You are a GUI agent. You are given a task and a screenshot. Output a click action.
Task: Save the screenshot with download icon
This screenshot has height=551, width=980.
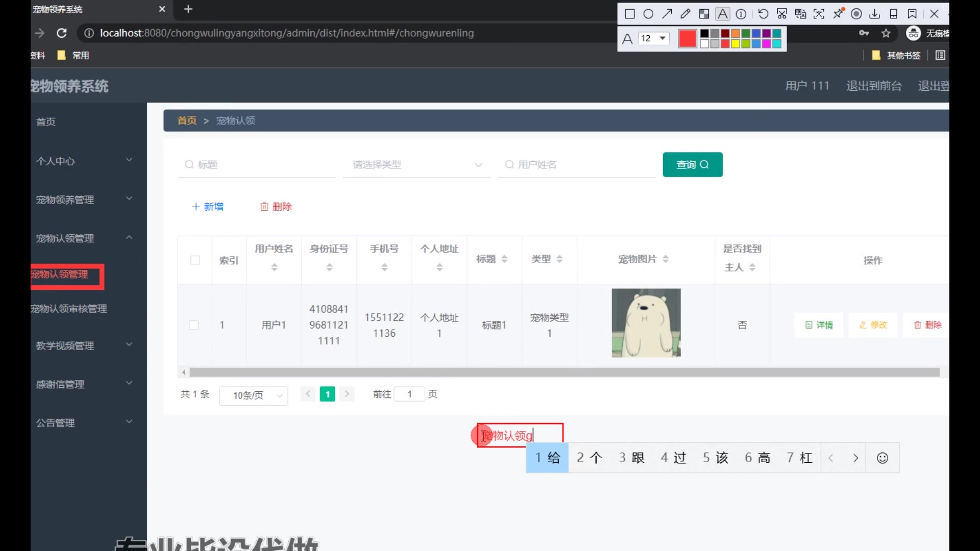tap(875, 14)
